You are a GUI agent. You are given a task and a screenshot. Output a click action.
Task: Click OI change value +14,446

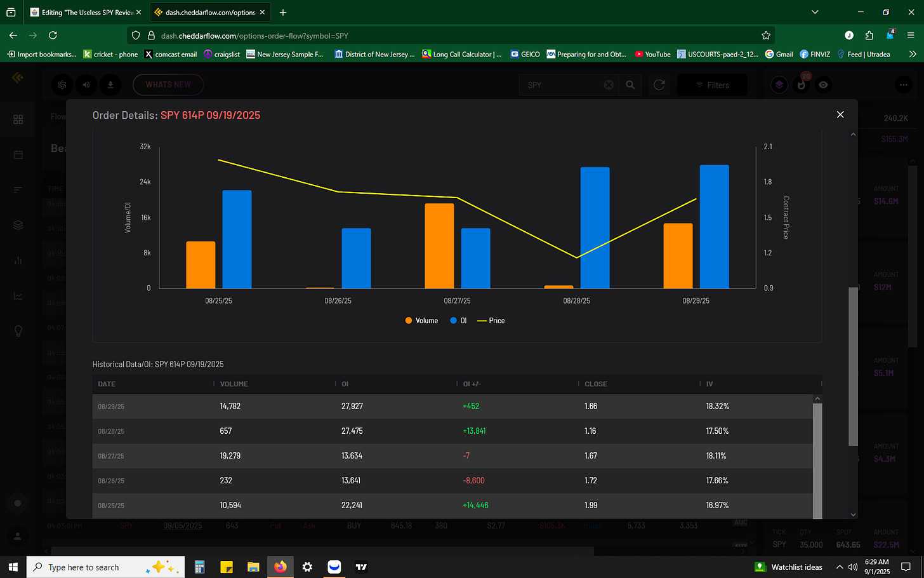pyautogui.click(x=476, y=506)
